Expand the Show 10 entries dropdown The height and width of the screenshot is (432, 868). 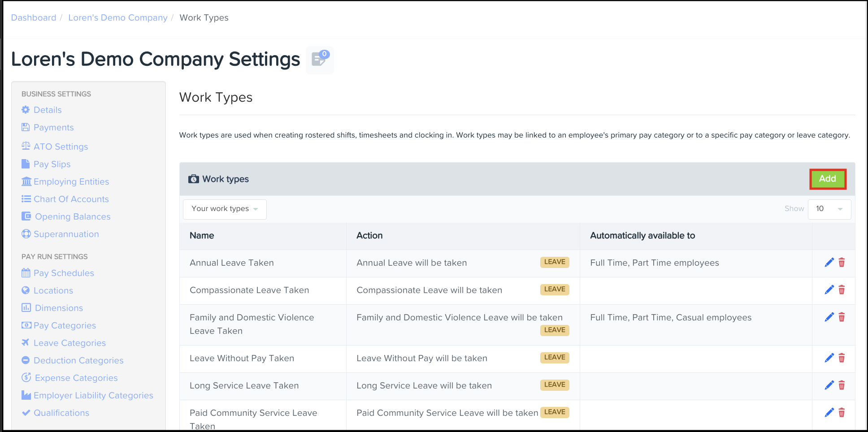pos(829,209)
